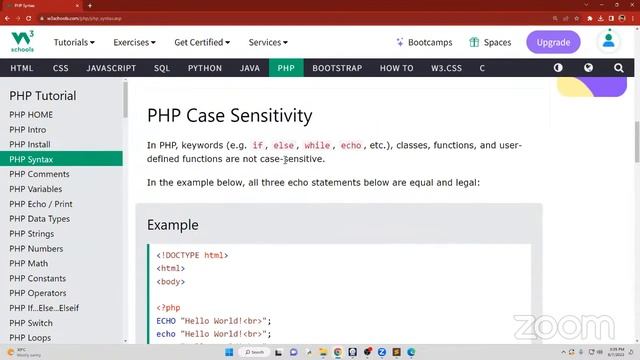Expand the Tutorials dropdown
Image resolution: width=640 pixels, height=360 pixels.
point(74,42)
